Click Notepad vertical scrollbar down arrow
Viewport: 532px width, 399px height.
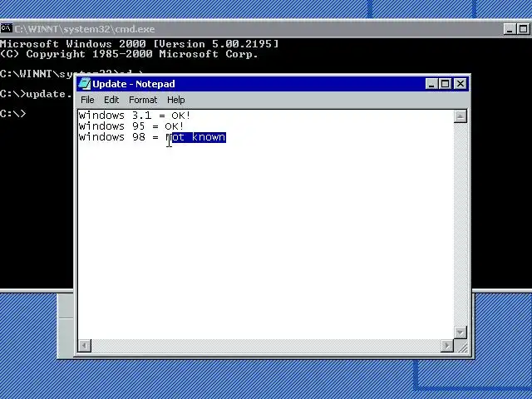point(460,332)
